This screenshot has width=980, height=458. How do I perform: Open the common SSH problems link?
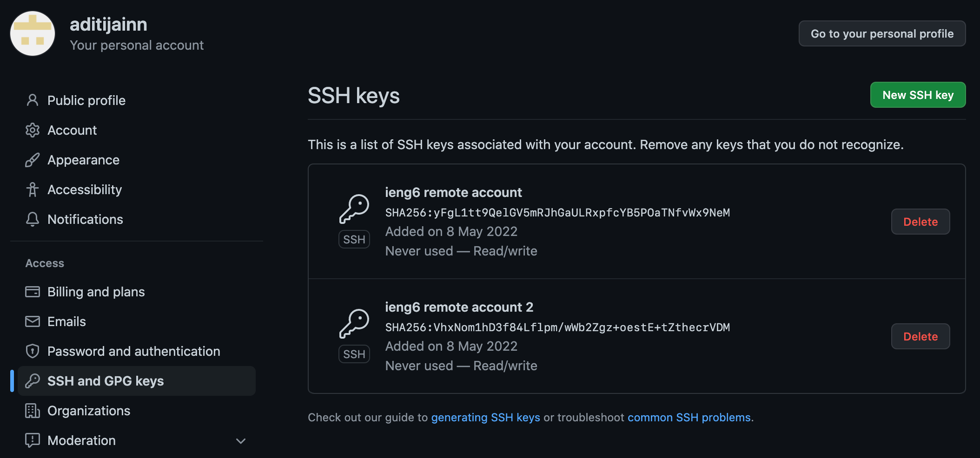tap(689, 418)
